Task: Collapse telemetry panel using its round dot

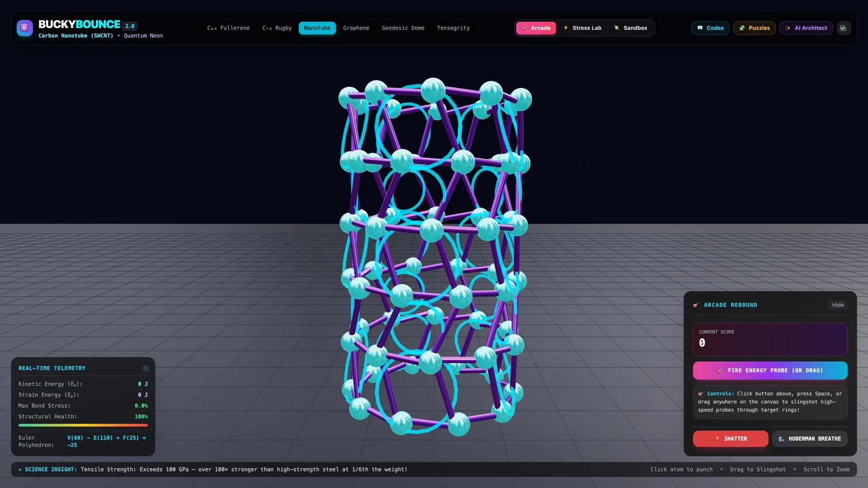Action: click(146, 368)
